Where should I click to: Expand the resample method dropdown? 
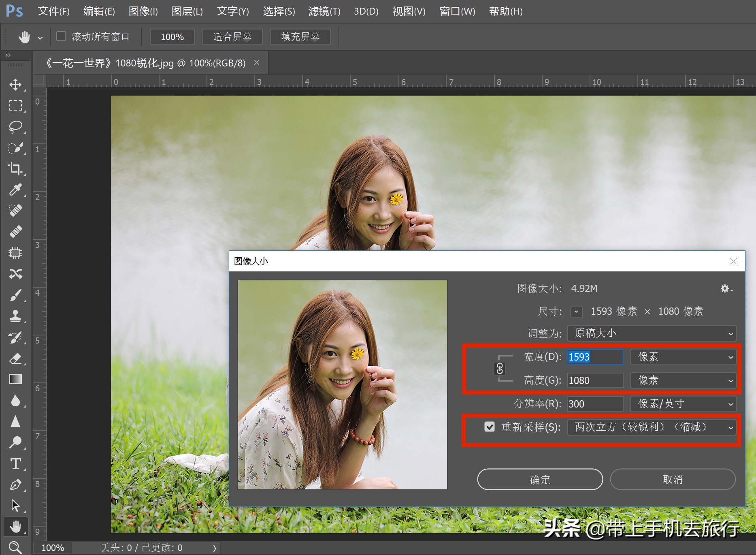tap(652, 427)
